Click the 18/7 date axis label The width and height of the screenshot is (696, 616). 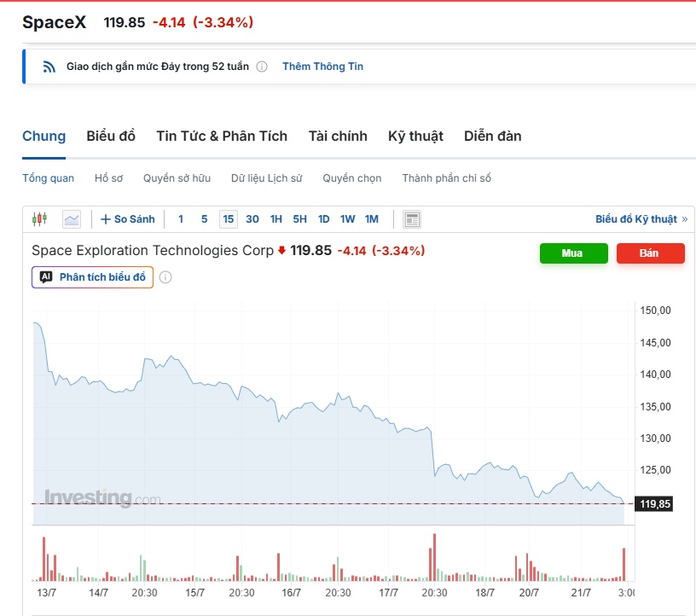[x=484, y=593]
